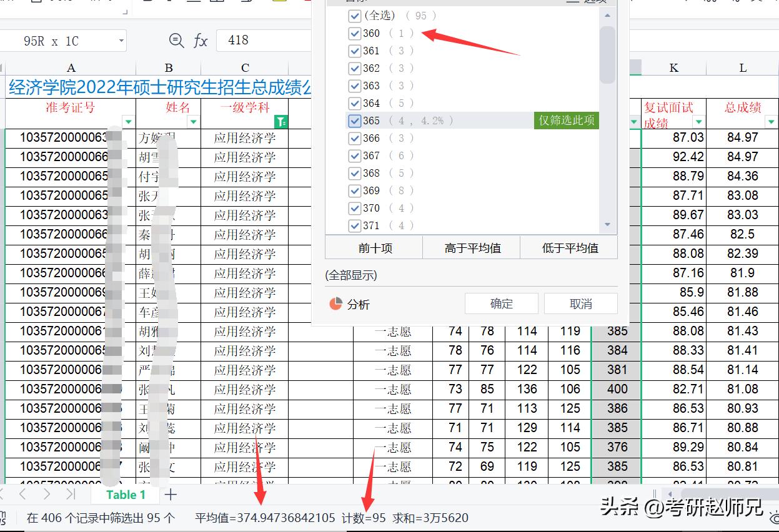Screen dimensions: 779x532
Task: Click the merge cells icon in the top toolbar
Action: (x=216, y=3)
